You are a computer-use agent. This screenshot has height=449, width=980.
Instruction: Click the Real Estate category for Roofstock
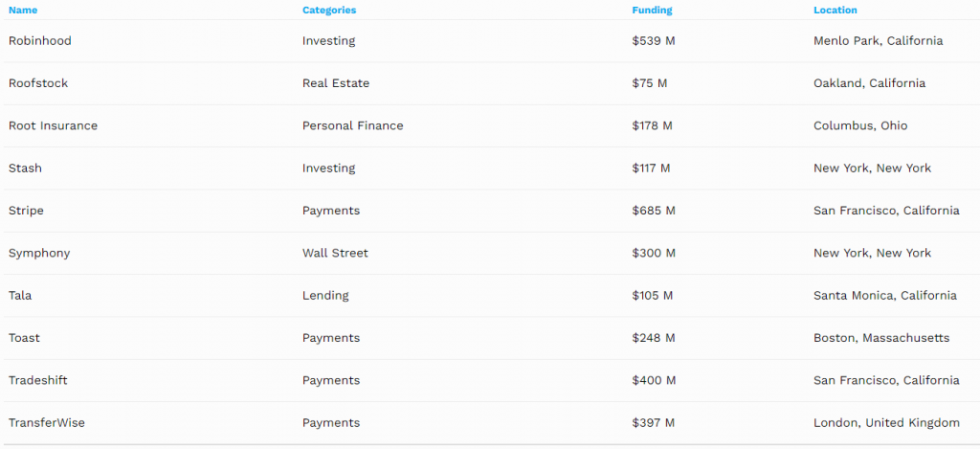(x=336, y=83)
